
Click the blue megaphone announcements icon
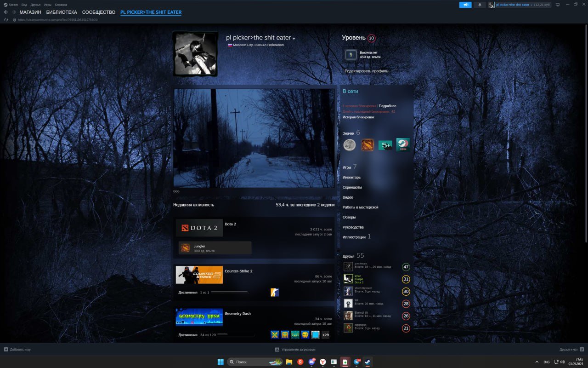click(465, 5)
